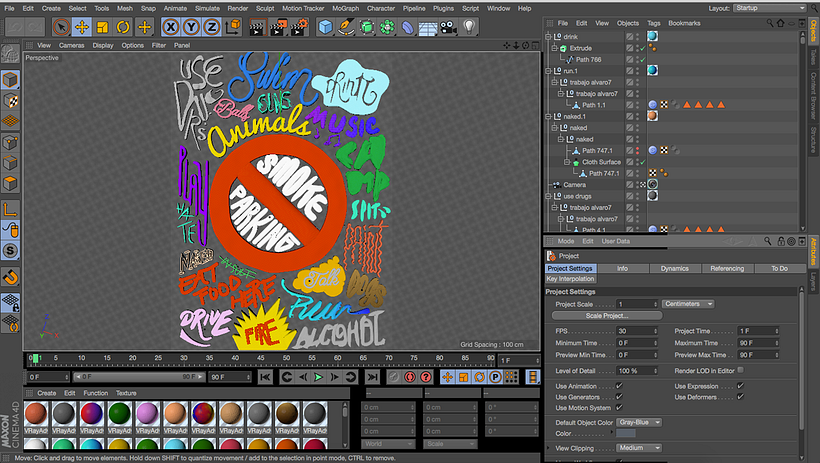
Task: Add a Light object bulb icon
Action: 469,27
